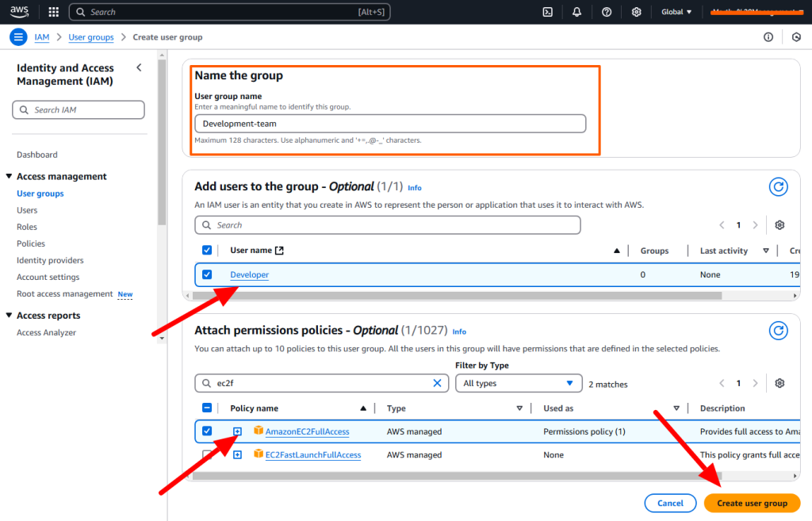
Task: Sort users by User name arrow
Action: [x=616, y=251]
